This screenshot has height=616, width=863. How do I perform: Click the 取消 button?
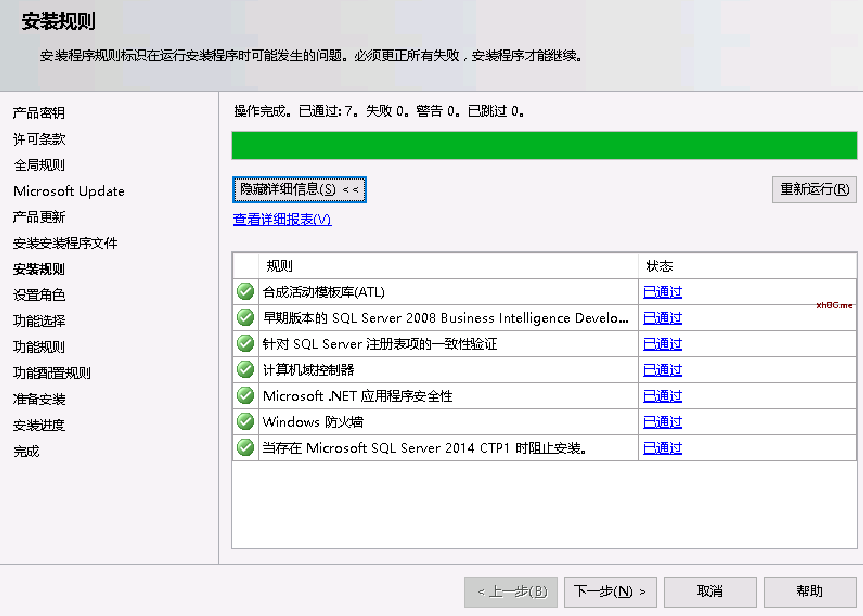coord(710,591)
